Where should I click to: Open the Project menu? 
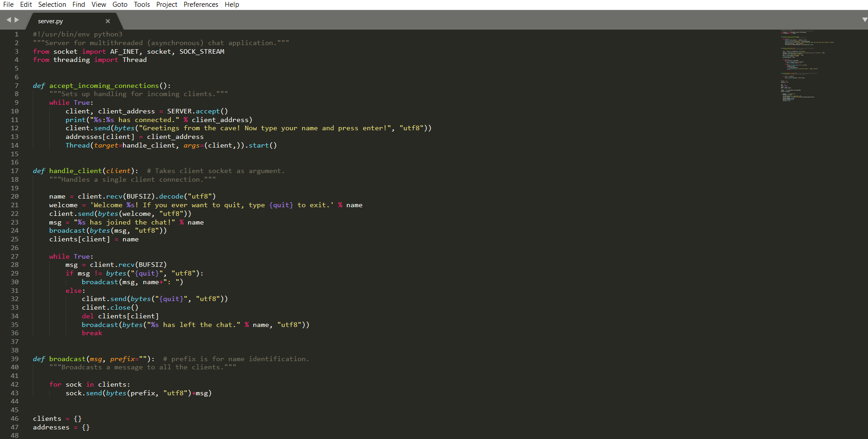(x=166, y=4)
